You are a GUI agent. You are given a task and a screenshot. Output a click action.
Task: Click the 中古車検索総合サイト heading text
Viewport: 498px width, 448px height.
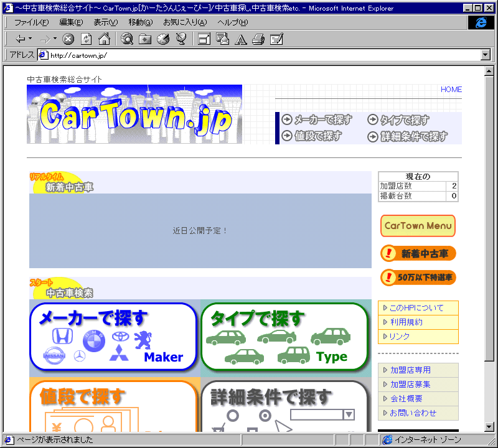pyautogui.click(x=64, y=80)
